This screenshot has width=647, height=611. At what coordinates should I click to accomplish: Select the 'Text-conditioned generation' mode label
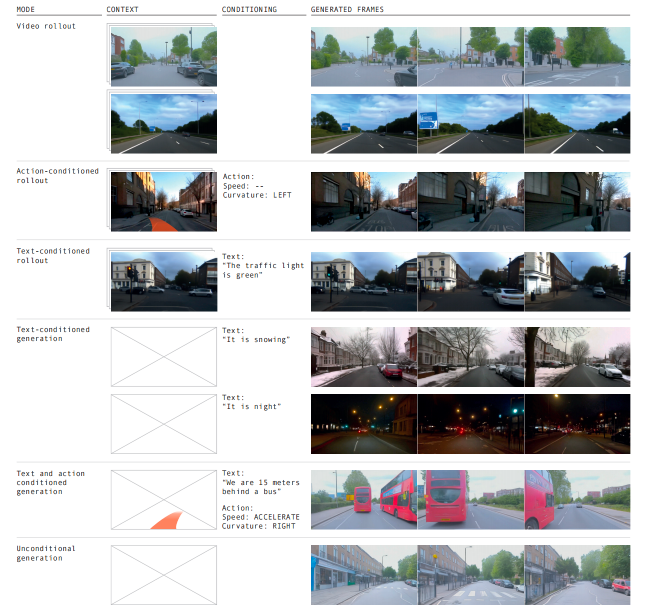pos(53,334)
